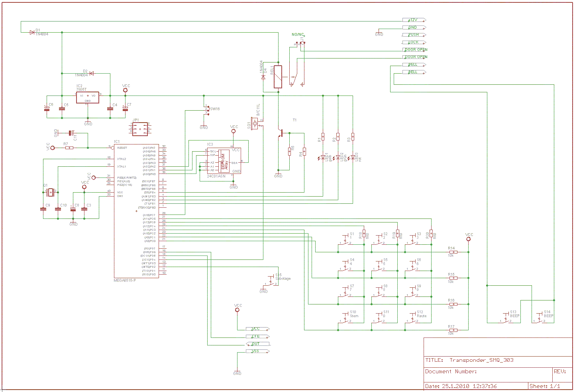This screenshot has width=575, height=392.
Task: Click the XTAL2 pin label on IC1
Action: [122, 159]
